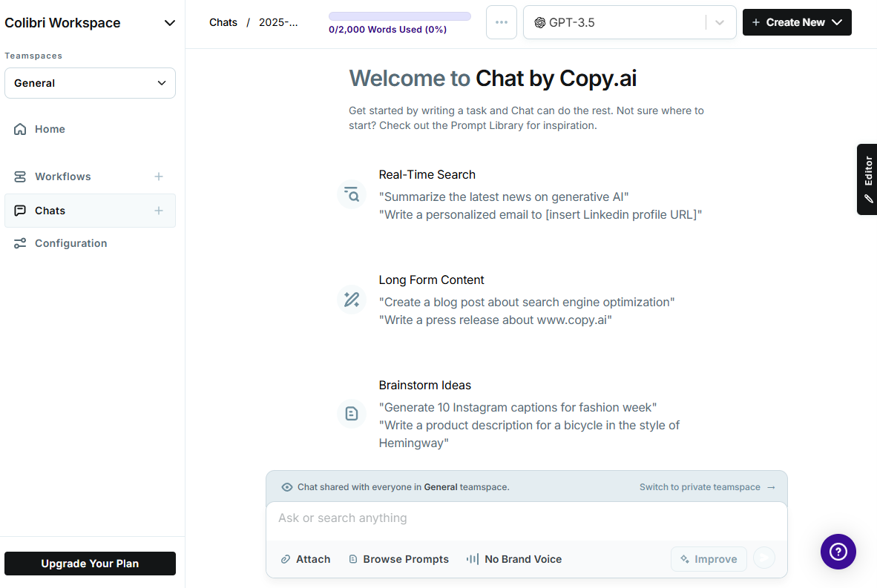
Task: Switch to private teamspace link
Action: click(708, 487)
